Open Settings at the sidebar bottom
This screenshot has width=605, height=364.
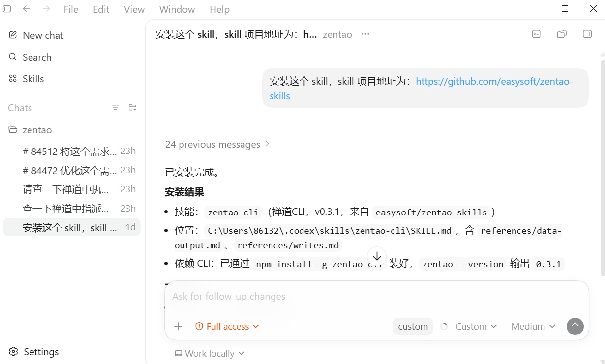point(34,352)
